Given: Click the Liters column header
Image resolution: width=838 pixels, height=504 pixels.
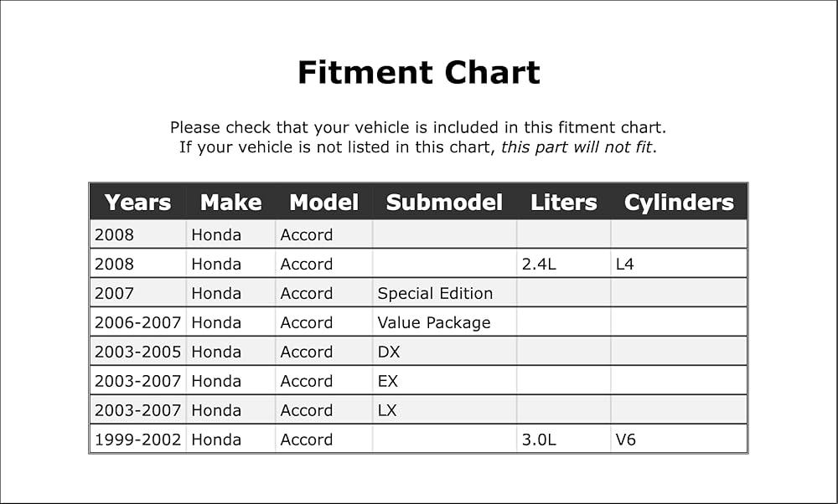Looking at the screenshot, I should pos(563,203).
